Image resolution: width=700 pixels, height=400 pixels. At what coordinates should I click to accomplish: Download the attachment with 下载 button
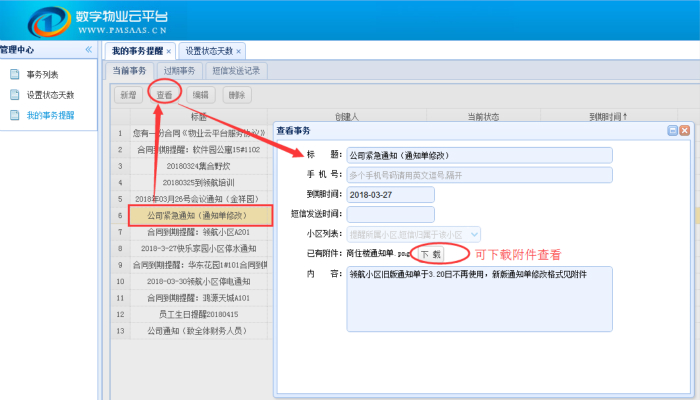[x=429, y=254]
